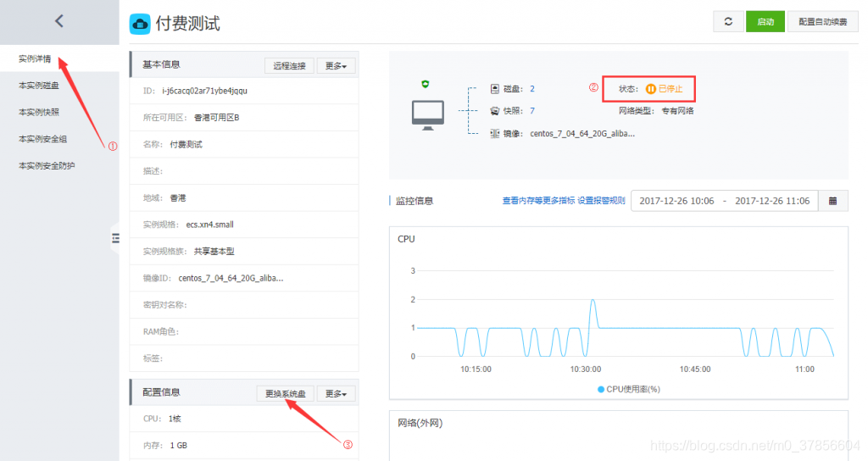This screenshot has height=461, width=868.
Task: Open 本实例快照 sidebar item
Action: coord(39,112)
